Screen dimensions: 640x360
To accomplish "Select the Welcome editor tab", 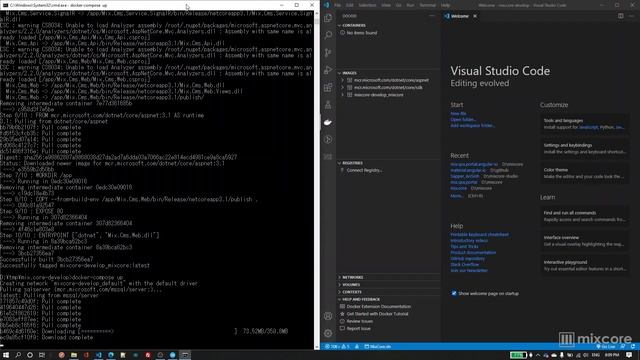I will 460,16.
